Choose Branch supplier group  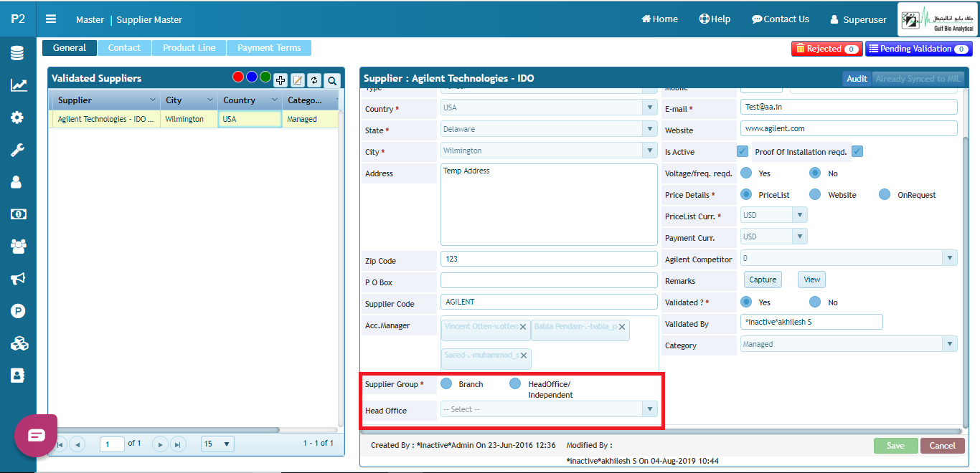pyautogui.click(x=446, y=383)
